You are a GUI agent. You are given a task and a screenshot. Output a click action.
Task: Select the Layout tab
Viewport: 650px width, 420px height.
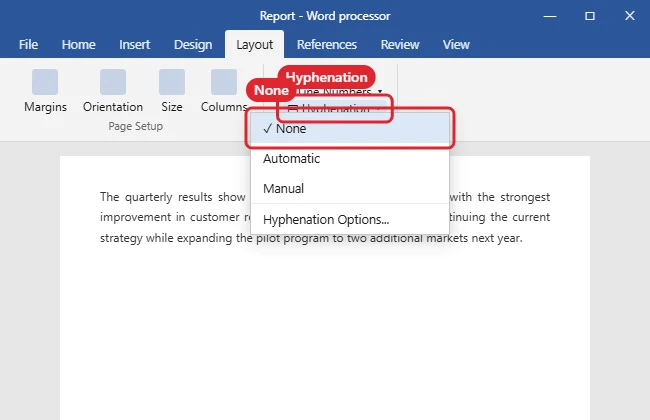[x=255, y=44]
